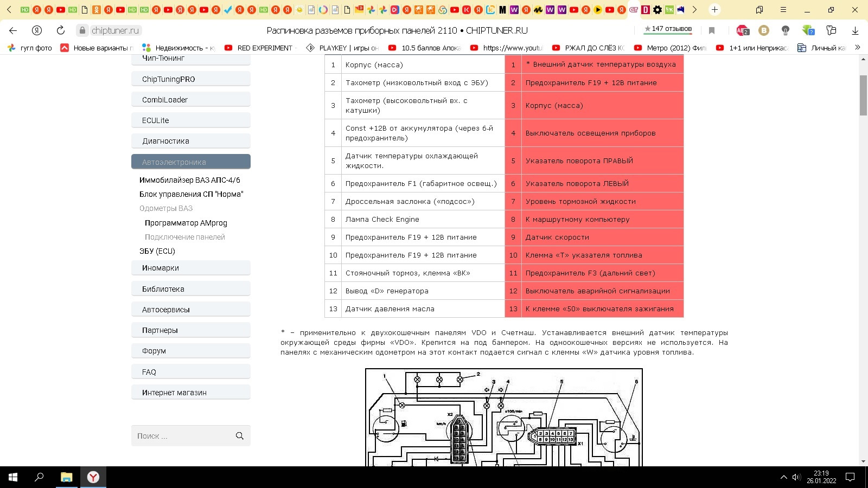Screen dimensions: 868x488
Task: Show hidden bookmarks with the double chevron
Action: coord(858,48)
